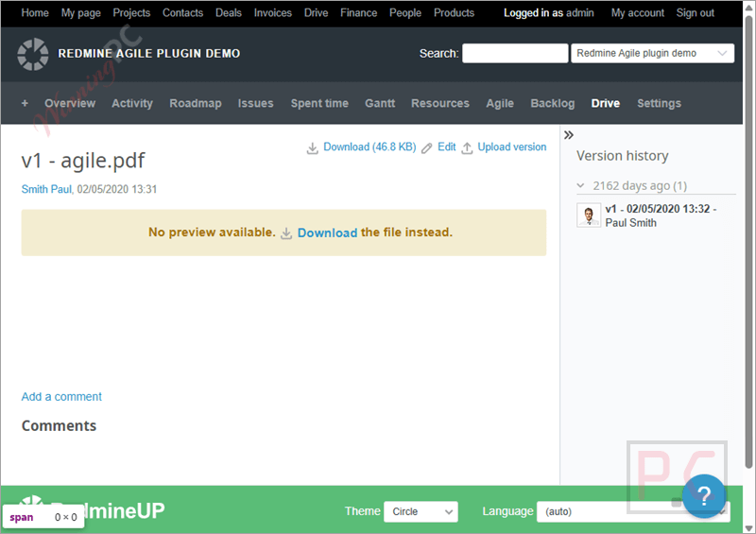
Task: Select the Drive project tab
Action: (x=606, y=103)
